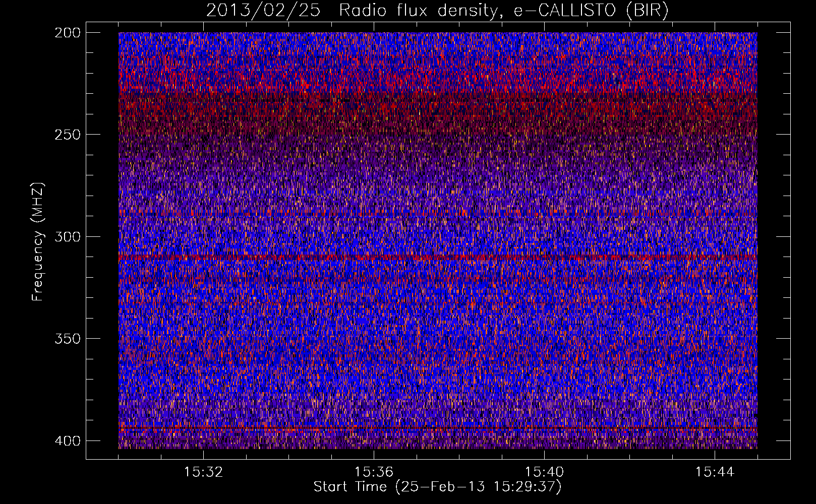
Task: Select the Frequency (MHZ) axis label
Action: point(38,241)
